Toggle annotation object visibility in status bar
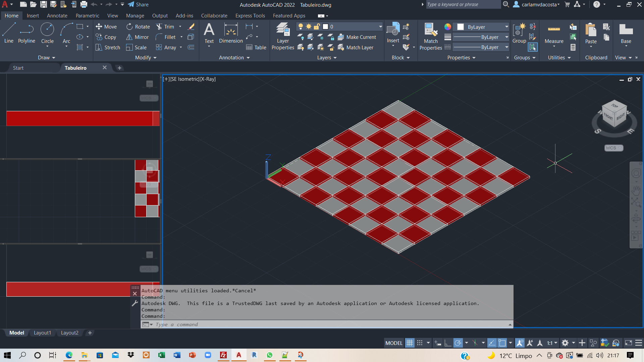 520,343
